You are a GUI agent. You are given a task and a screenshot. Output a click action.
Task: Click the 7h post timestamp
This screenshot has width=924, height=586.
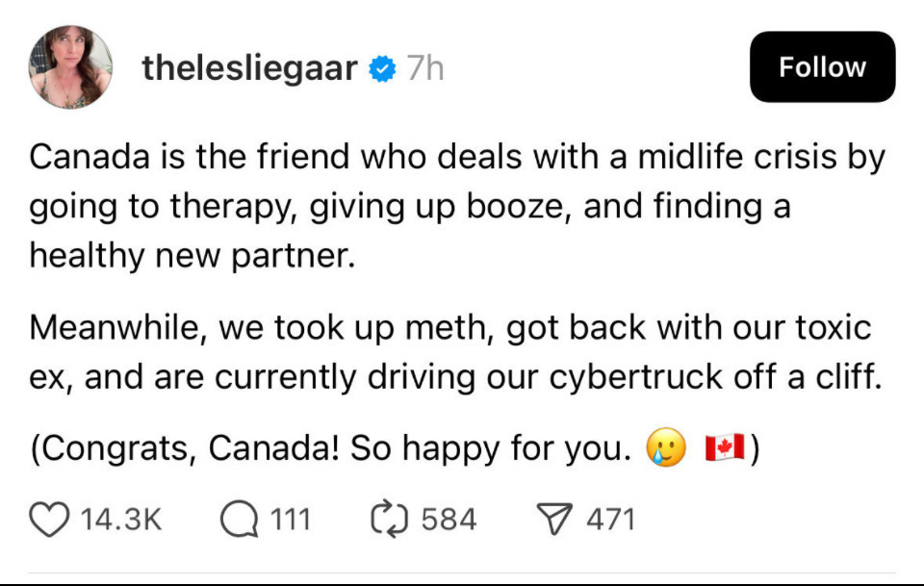pyautogui.click(x=424, y=68)
